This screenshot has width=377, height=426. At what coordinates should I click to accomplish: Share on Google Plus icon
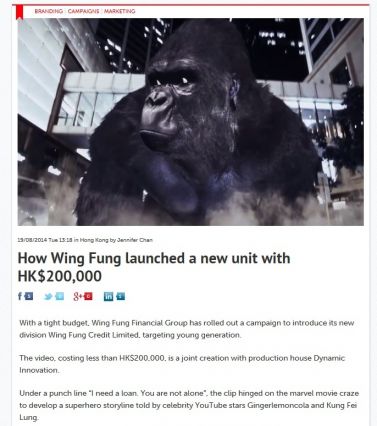point(78,296)
